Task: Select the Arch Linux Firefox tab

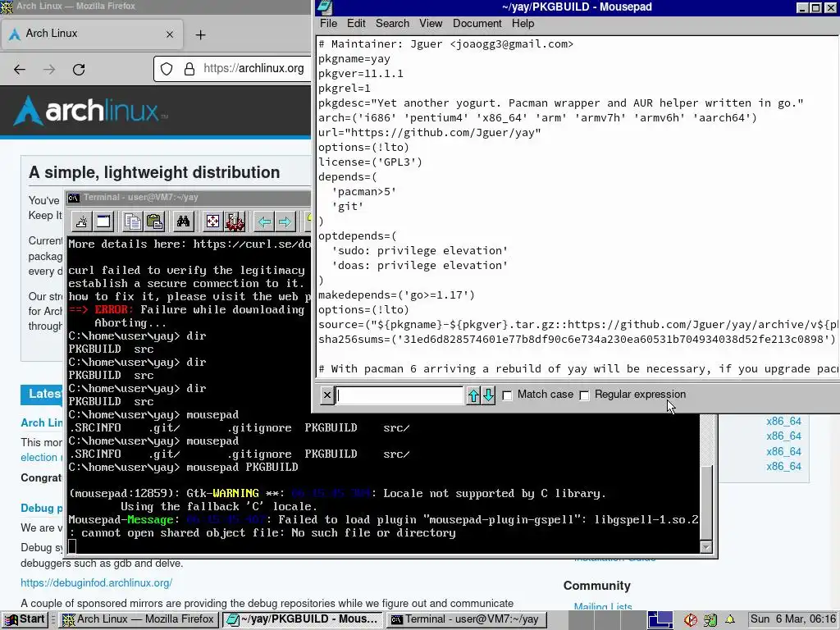Action: [x=93, y=34]
